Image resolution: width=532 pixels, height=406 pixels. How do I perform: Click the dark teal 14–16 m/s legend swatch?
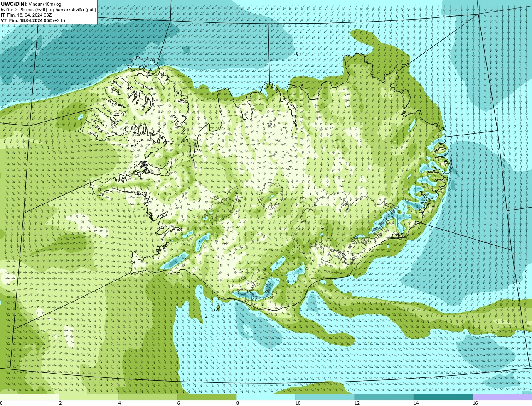[x=443, y=397]
